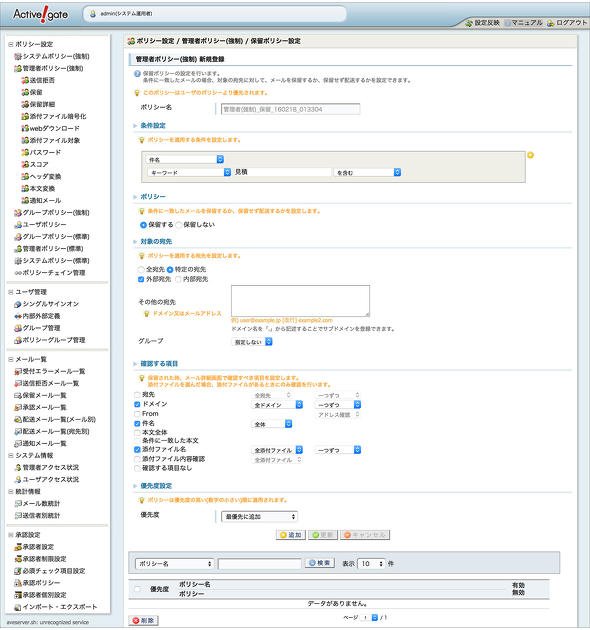Open the キーワード dropdown
590x630 pixels.
tap(189, 172)
